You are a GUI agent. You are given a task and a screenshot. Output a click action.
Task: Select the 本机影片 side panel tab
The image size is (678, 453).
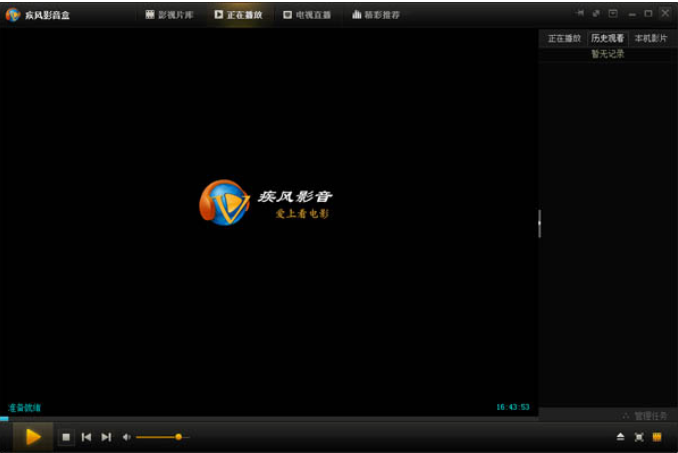[x=651, y=38]
